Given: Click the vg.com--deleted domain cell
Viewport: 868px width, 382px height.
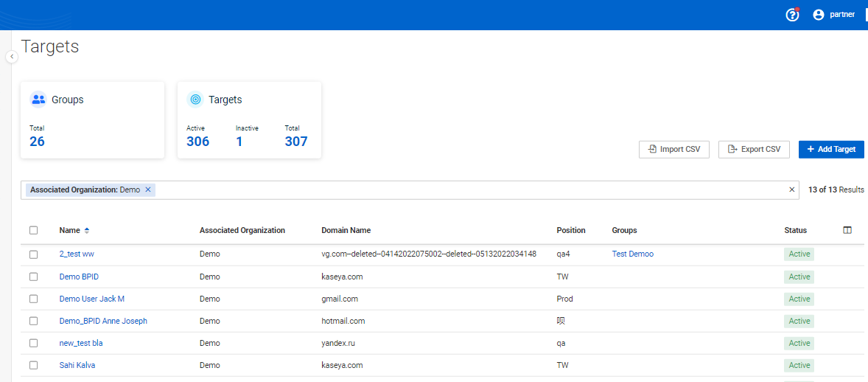Looking at the screenshot, I should [x=428, y=254].
